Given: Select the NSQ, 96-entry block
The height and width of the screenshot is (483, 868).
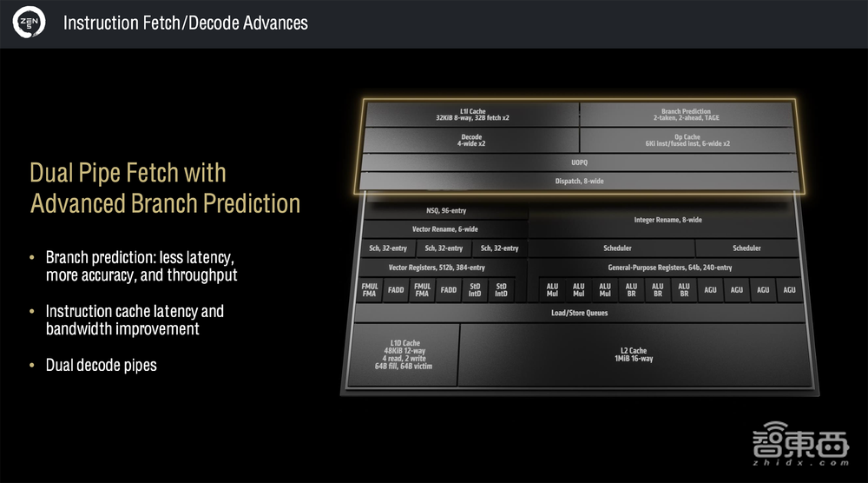Looking at the screenshot, I should click(x=445, y=211).
